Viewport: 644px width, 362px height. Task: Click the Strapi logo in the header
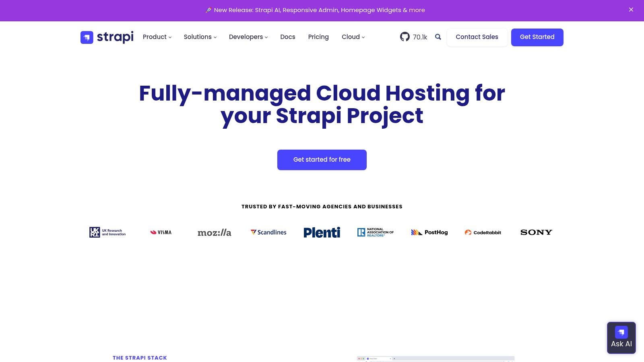point(107,37)
